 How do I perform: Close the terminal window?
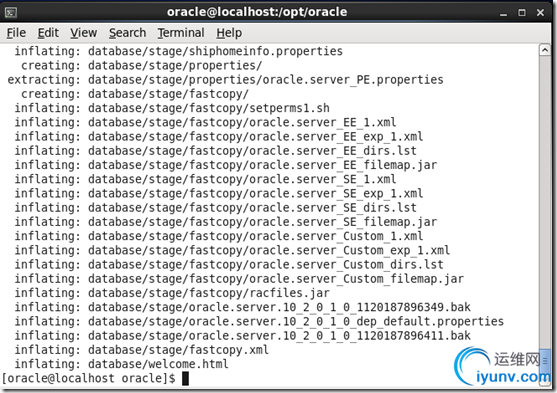click(540, 13)
